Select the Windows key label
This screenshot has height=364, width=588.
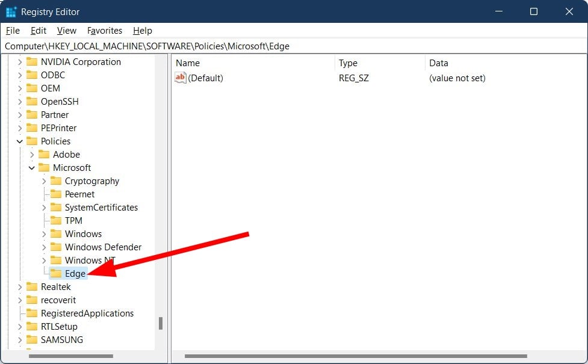83,234
